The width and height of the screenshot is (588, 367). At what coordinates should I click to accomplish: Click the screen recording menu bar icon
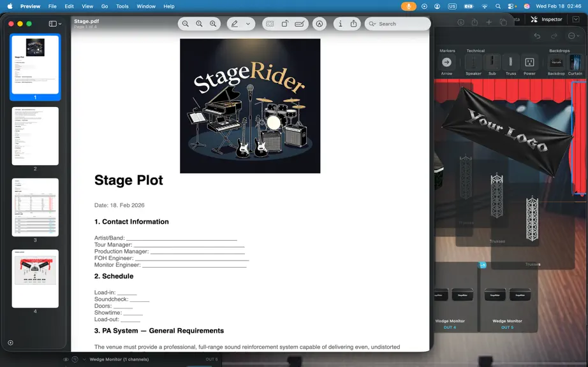[424, 6]
